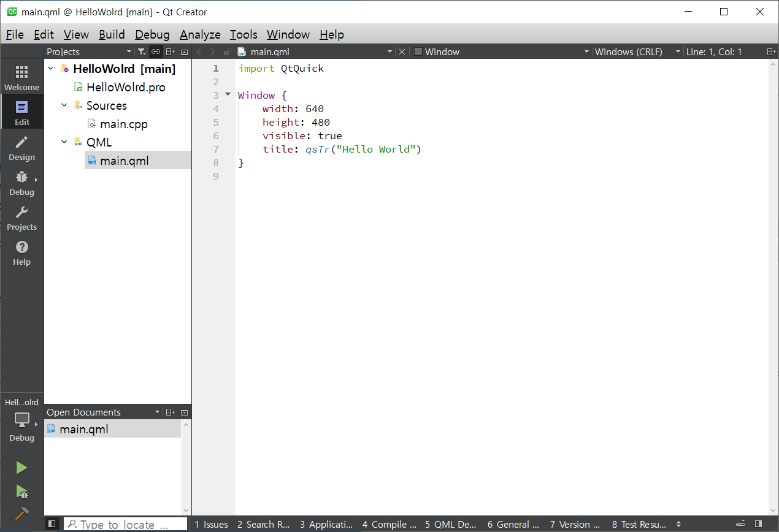Open kit selector monitor icon

pos(22,420)
